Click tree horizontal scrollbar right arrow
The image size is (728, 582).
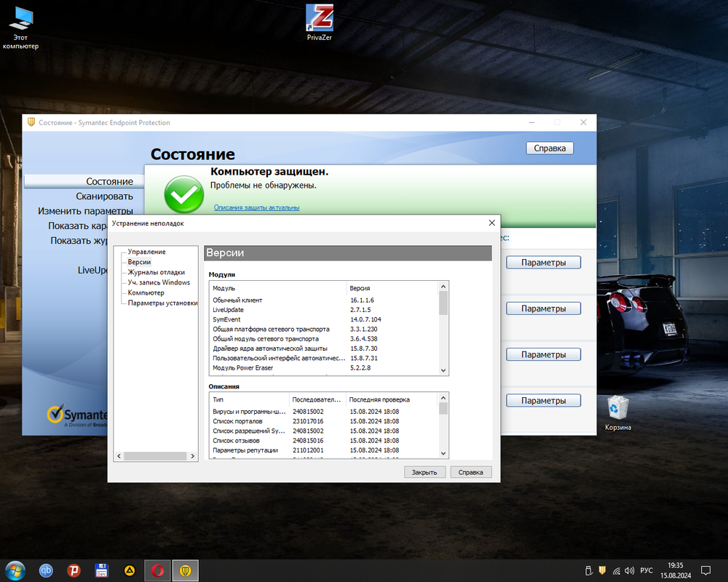pyautogui.click(x=193, y=456)
